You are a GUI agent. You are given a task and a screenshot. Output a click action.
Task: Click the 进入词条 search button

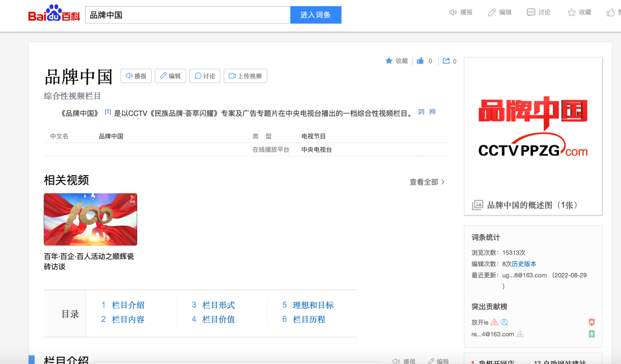316,15
